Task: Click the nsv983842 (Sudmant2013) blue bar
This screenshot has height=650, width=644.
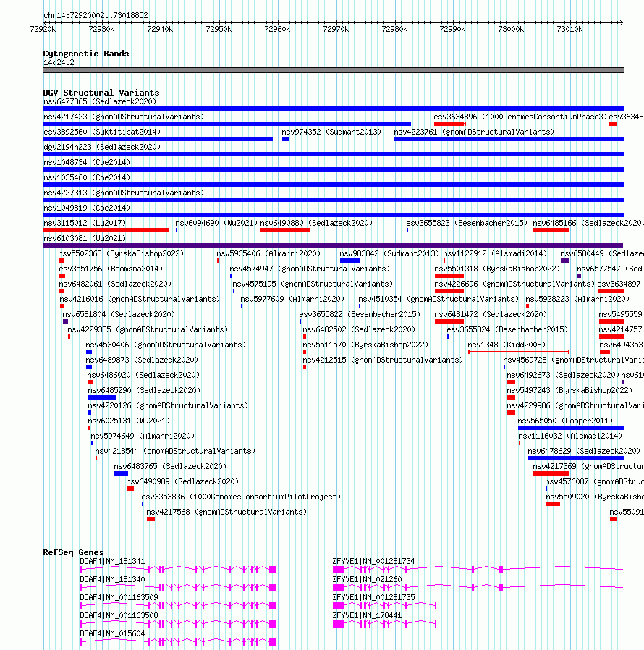Action: pos(350,261)
